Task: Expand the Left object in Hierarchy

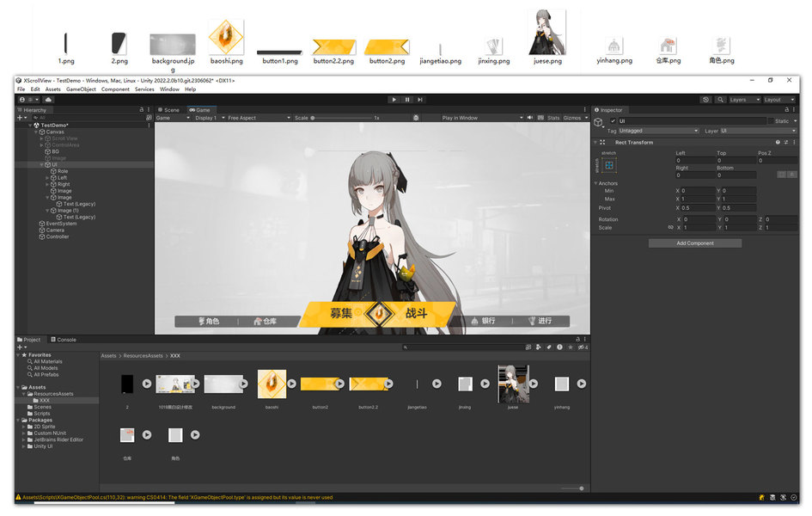Action: click(47, 178)
